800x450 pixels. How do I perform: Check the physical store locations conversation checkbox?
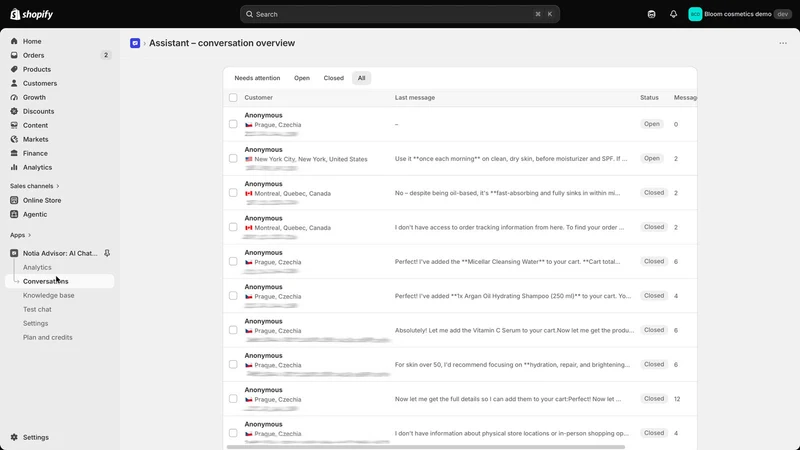click(233, 433)
